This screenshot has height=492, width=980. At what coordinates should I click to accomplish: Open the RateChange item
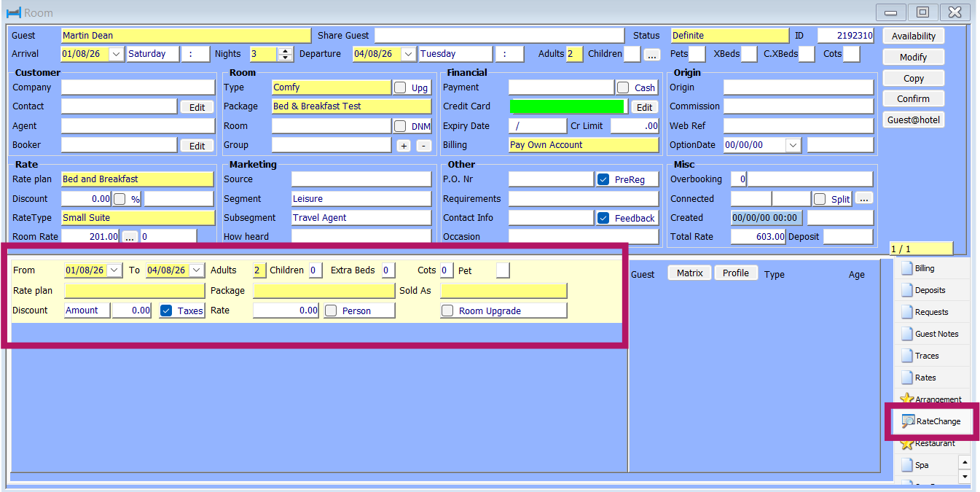[932, 421]
